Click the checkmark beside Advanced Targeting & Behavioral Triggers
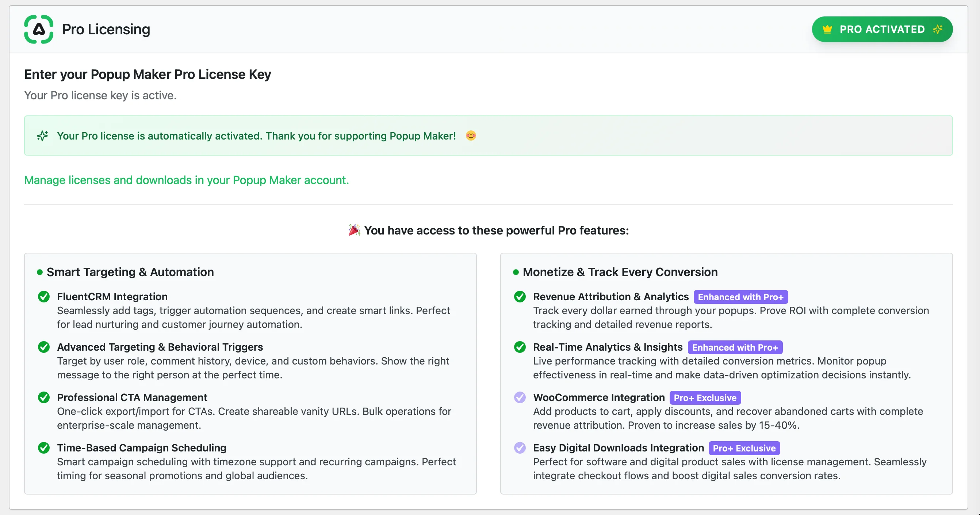The width and height of the screenshot is (980, 515). pos(44,347)
